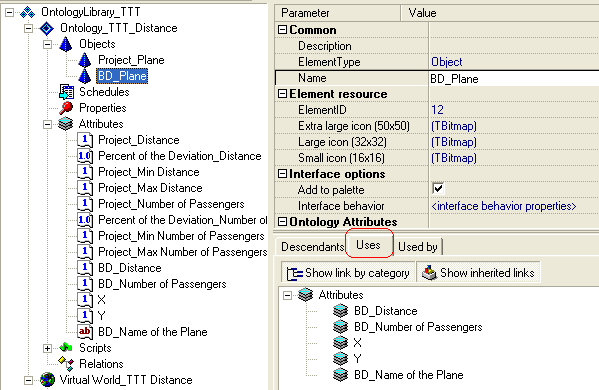599x390 pixels.
Task: Click the Virtual World globe icon
Action: pyautogui.click(x=47, y=380)
